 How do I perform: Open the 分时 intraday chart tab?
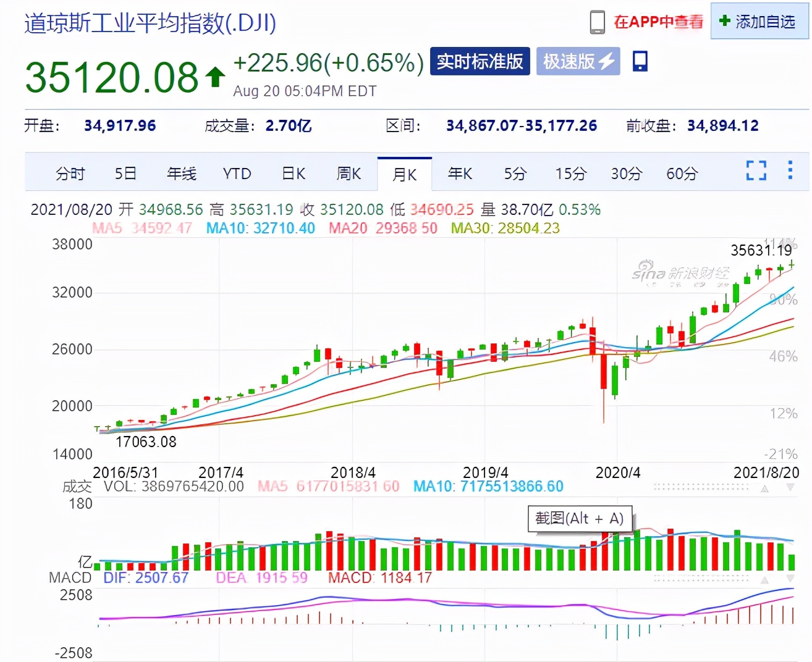70,174
